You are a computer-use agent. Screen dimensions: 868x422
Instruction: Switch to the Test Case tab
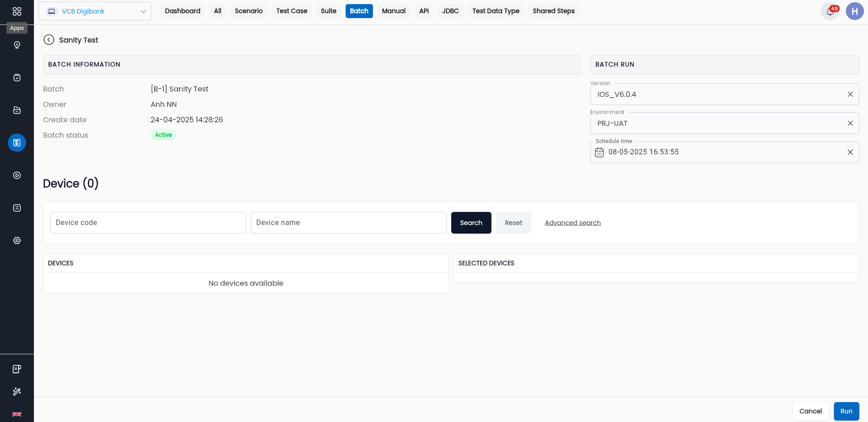292,11
